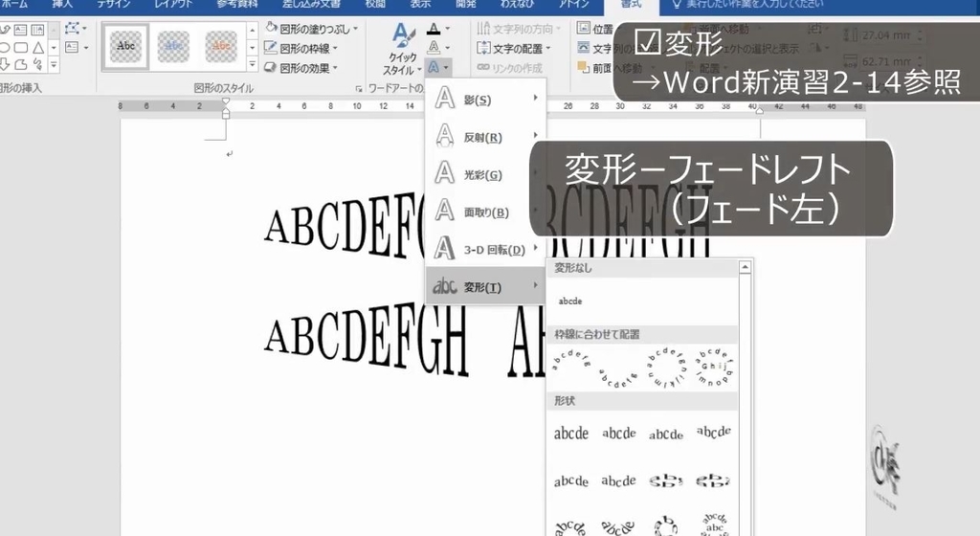Image resolution: width=980 pixels, height=536 pixels.
Task: Open 図形の枠線 shape outline dropdown
Action: 301,48
